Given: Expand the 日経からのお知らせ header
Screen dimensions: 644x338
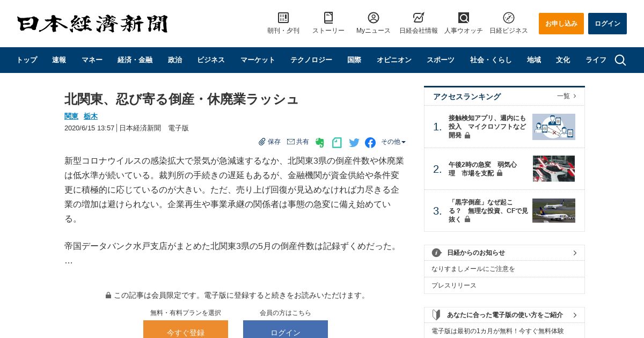Looking at the screenshot, I should (x=504, y=253).
